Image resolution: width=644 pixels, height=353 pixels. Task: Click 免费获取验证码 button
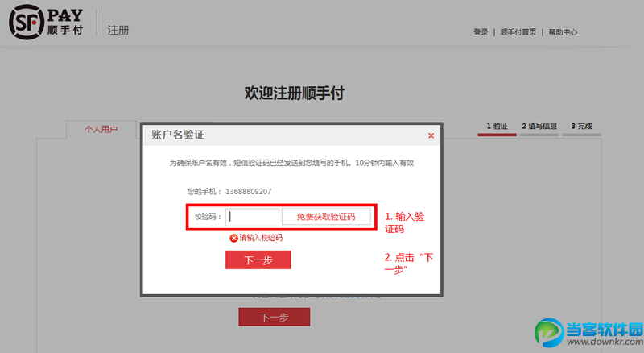[x=326, y=217]
